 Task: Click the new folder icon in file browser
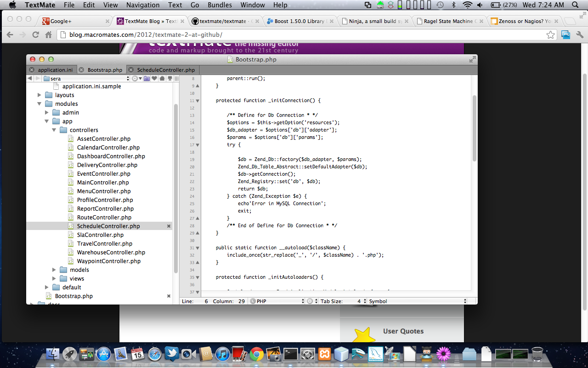coord(147,79)
